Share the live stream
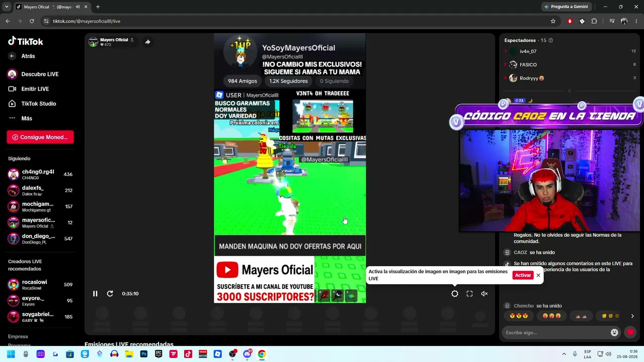The image size is (644, 362). click(x=147, y=42)
